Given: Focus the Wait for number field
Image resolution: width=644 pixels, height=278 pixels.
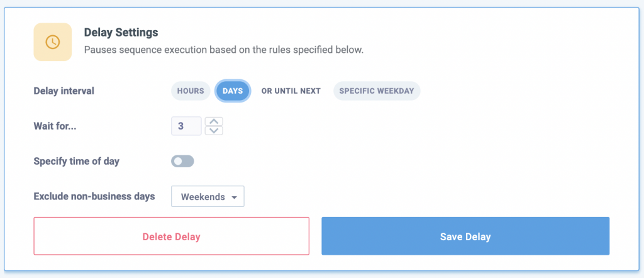Looking at the screenshot, I should tap(186, 126).
